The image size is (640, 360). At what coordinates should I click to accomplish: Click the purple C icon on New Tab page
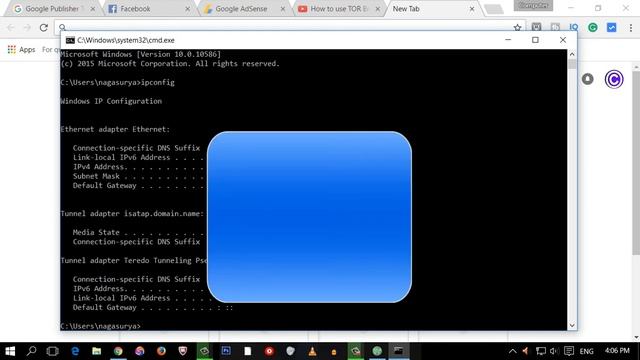(x=614, y=79)
